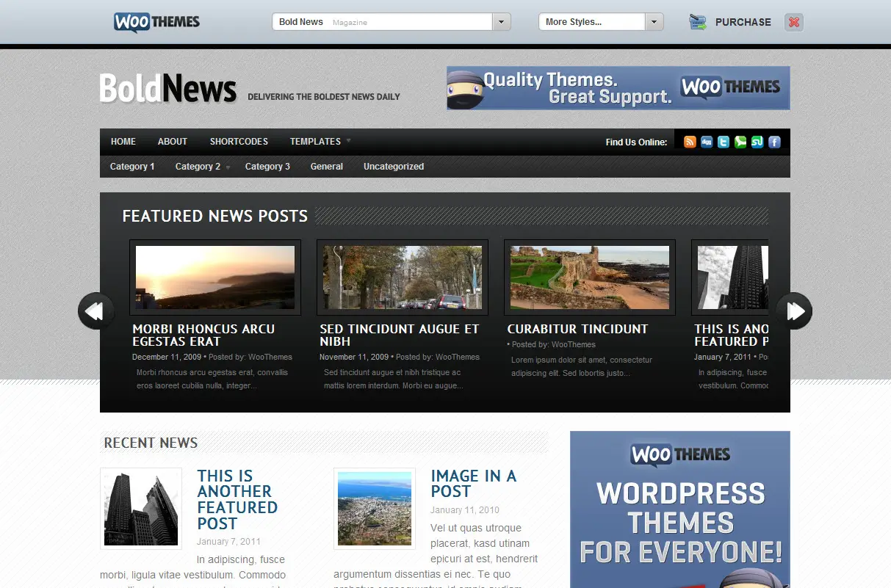Go to the Home menu item
Viewport: 891px width, 588px height.
123,142
